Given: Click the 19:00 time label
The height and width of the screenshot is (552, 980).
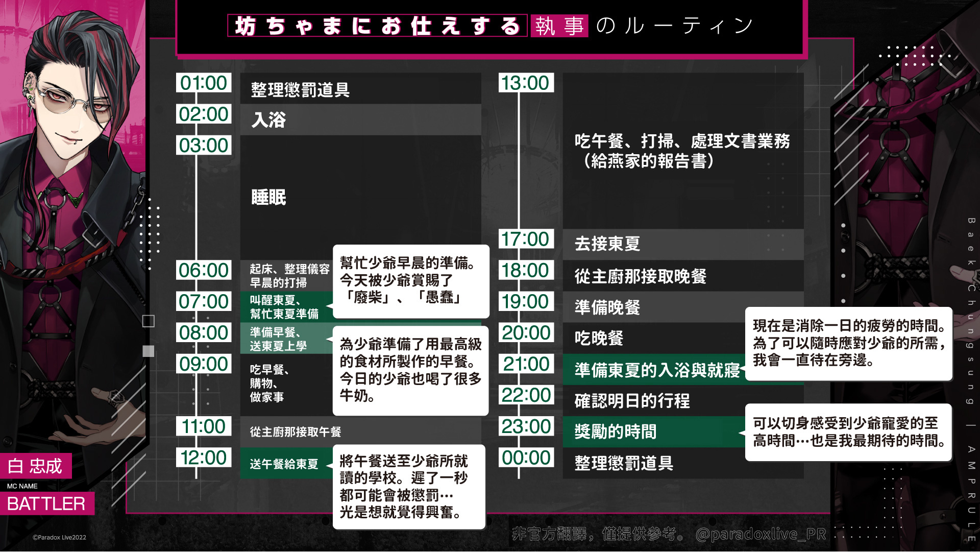Looking at the screenshot, I should point(526,301).
